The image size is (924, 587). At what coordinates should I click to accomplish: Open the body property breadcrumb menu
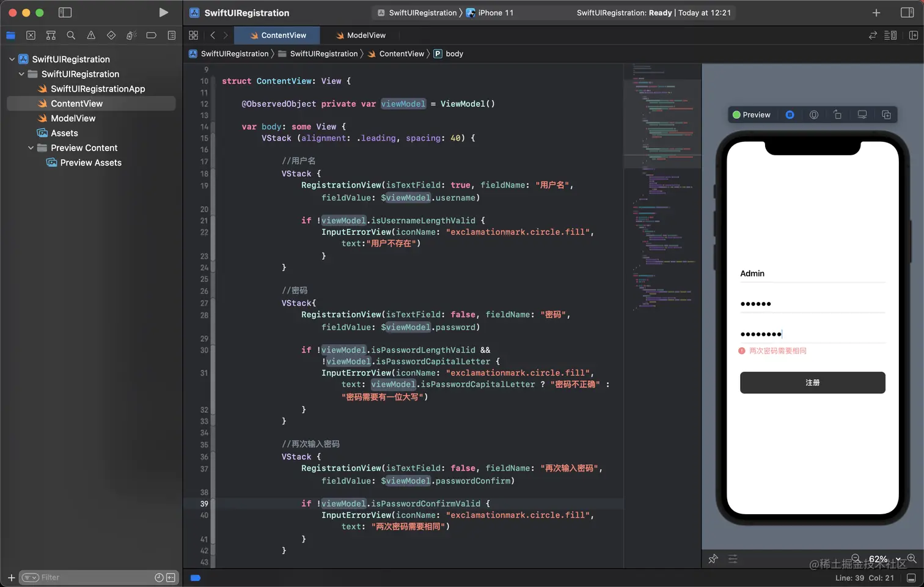[448, 54]
